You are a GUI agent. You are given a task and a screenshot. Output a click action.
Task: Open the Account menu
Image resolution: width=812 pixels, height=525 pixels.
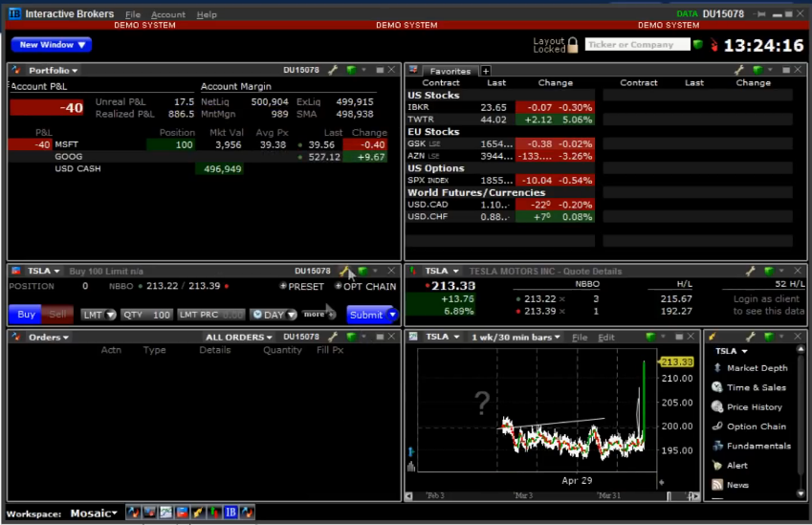point(168,14)
